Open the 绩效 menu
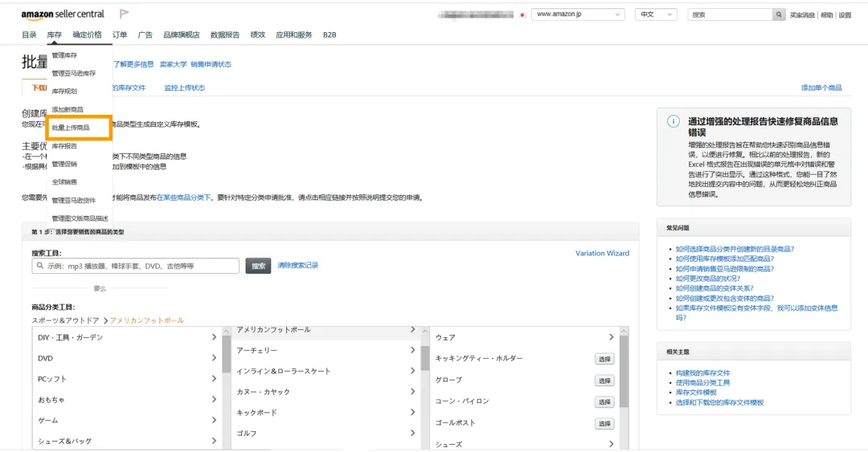This screenshot has width=868, height=452. point(257,35)
